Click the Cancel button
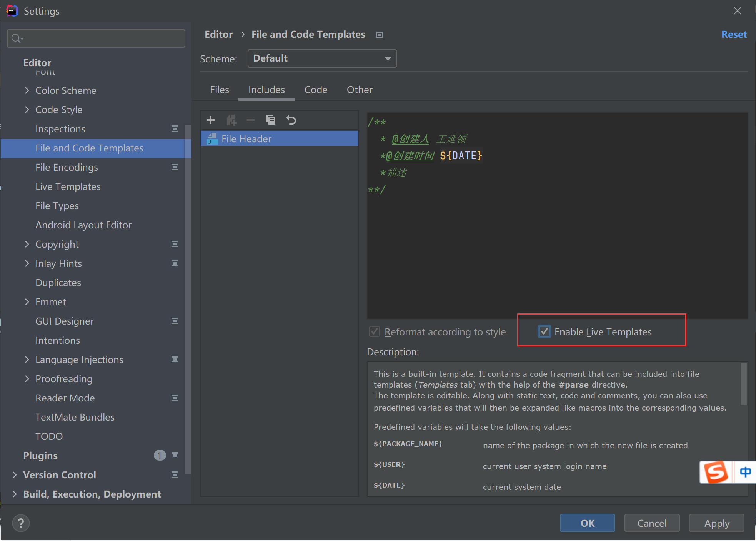 (652, 523)
